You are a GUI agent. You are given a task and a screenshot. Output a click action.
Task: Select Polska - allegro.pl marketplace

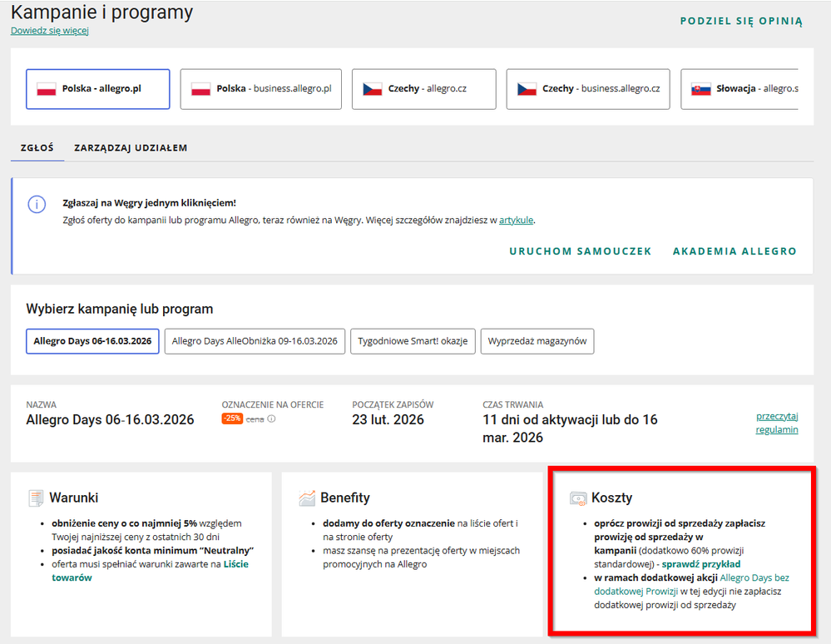tap(98, 89)
